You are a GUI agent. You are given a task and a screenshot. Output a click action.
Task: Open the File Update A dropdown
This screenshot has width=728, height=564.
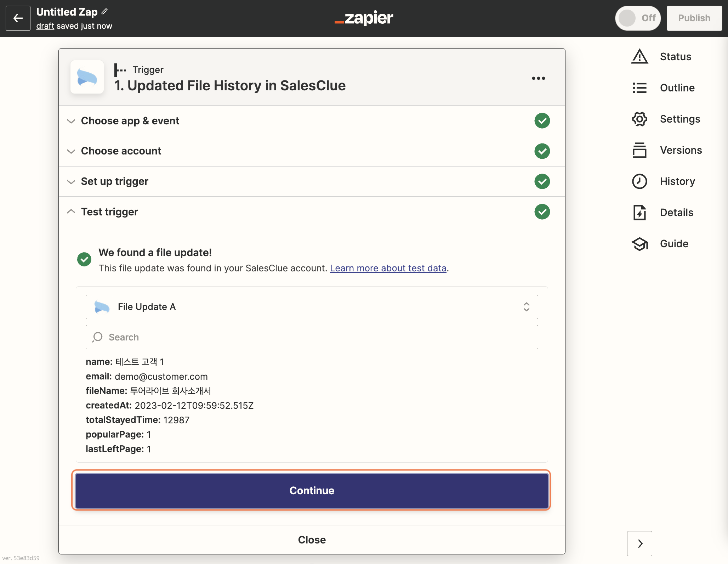312,307
